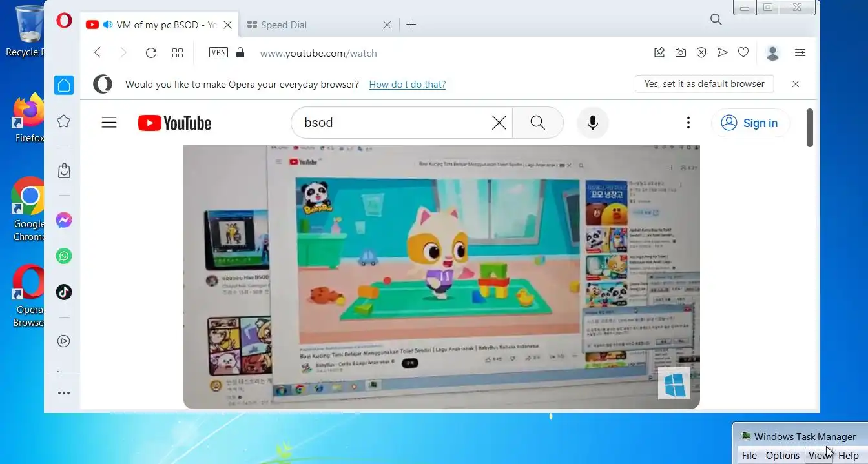Viewport: 868px width, 464px height.
Task: Open the ad blocker shield icon
Action: pos(701,53)
